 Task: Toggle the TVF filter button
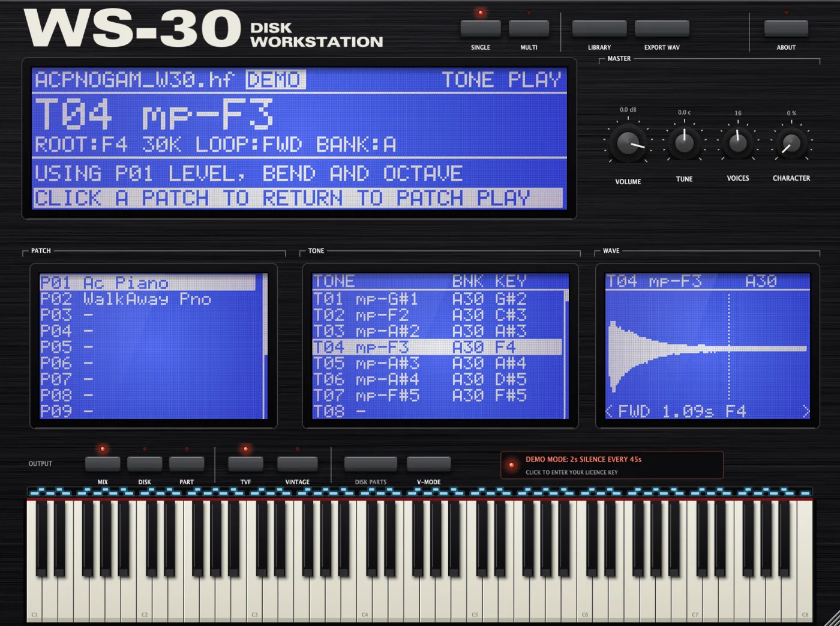[x=245, y=463]
